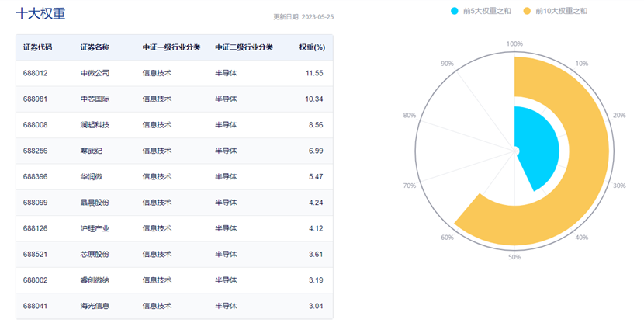644x323 pixels.
Task: Select security code 688002
Action: 36,280
